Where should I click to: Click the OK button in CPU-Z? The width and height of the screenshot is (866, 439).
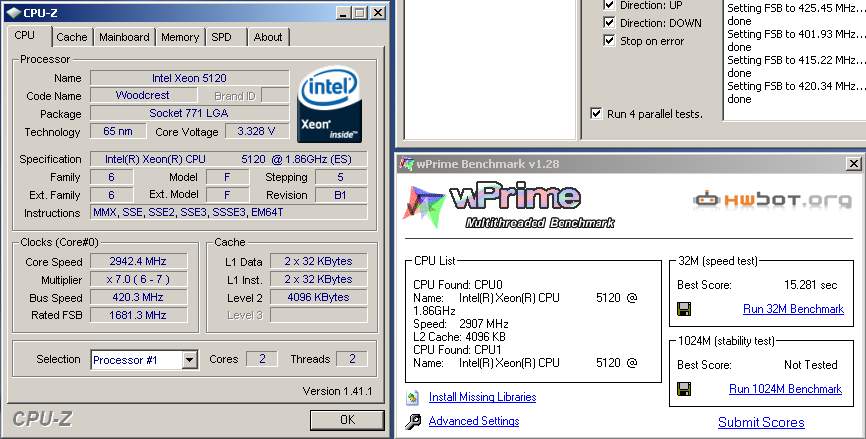point(347,420)
